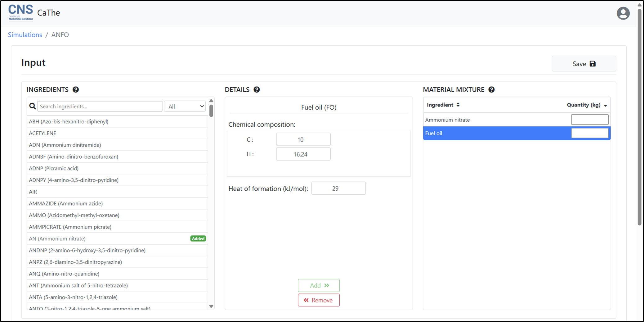This screenshot has height=322, width=644.
Task: Click the Details help question mark icon
Action: coord(257,90)
